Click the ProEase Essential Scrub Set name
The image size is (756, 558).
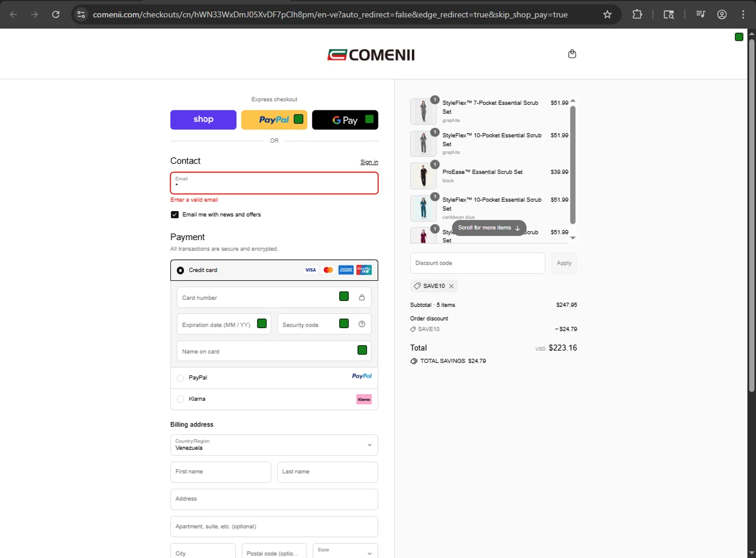[x=482, y=172]
